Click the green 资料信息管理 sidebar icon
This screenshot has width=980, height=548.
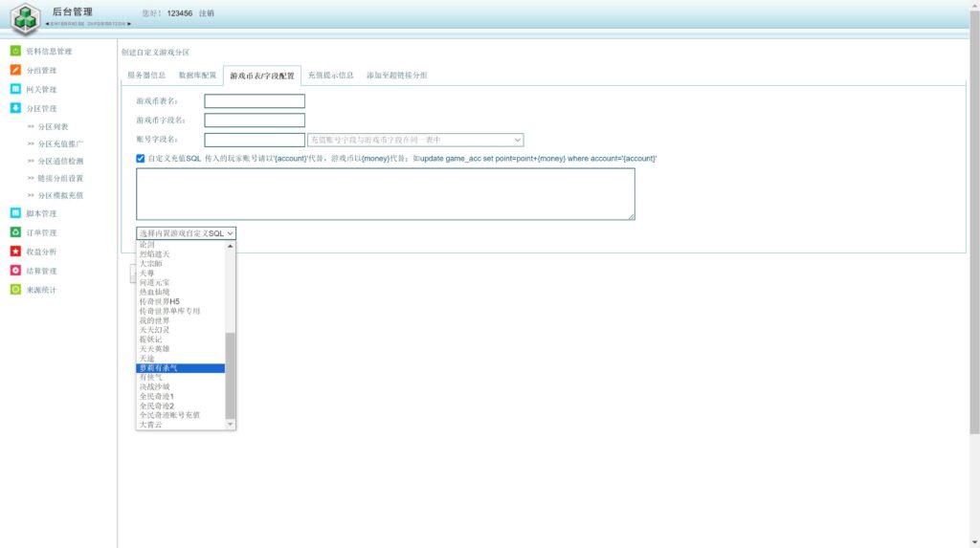click(x=15, y=52)
